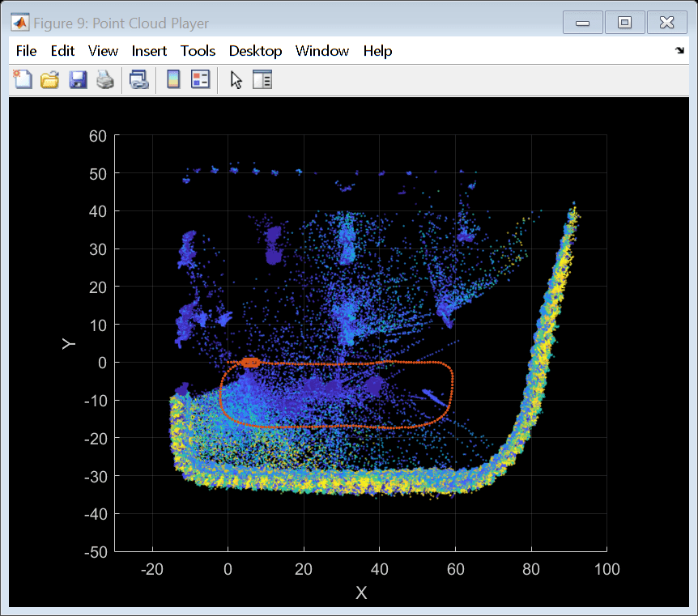698x616 pixels.
Task: Click the dock figure arrow in menu bar
Action: pyautogui.click(x=679, y=51)
